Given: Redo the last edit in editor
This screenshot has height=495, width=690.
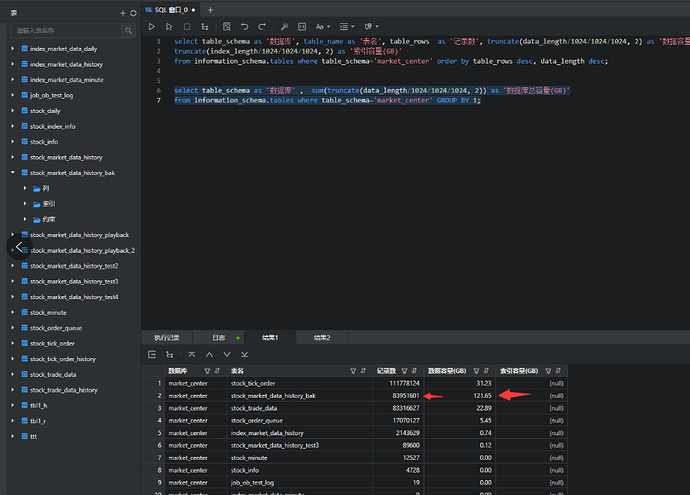Looking at the screenshot, I should [x=262, y=27].
